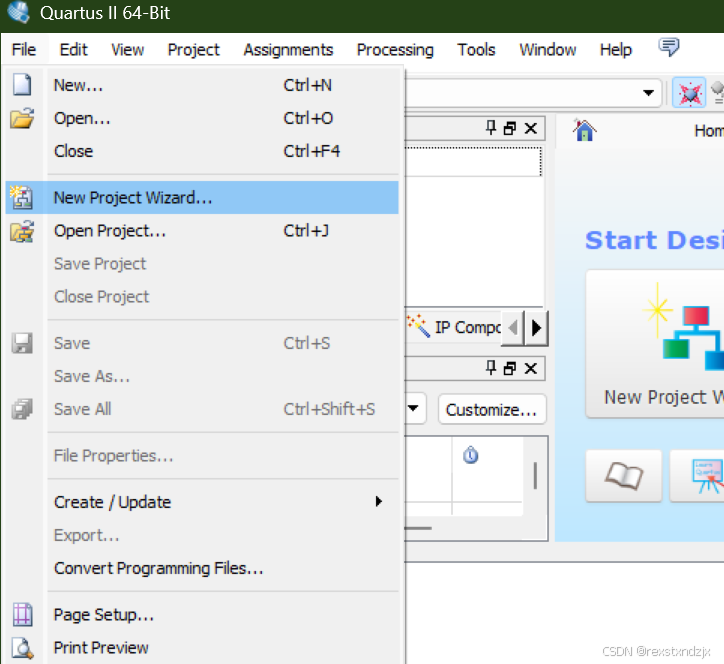Expand the Create / Update submenu

[x=379, y=501]
